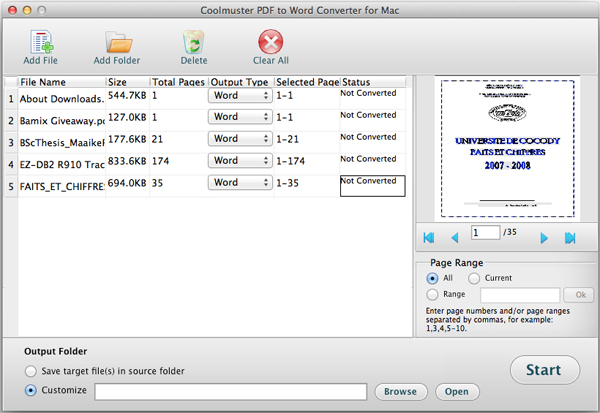
Task: Click the Open output folder button
Action: 457,392
